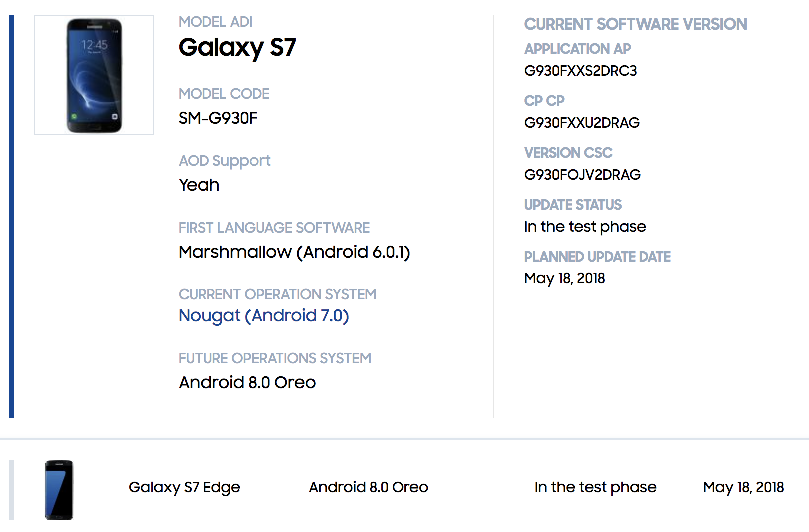Open the Nougat (Android 7.0) link

click(x=263, y=316)
